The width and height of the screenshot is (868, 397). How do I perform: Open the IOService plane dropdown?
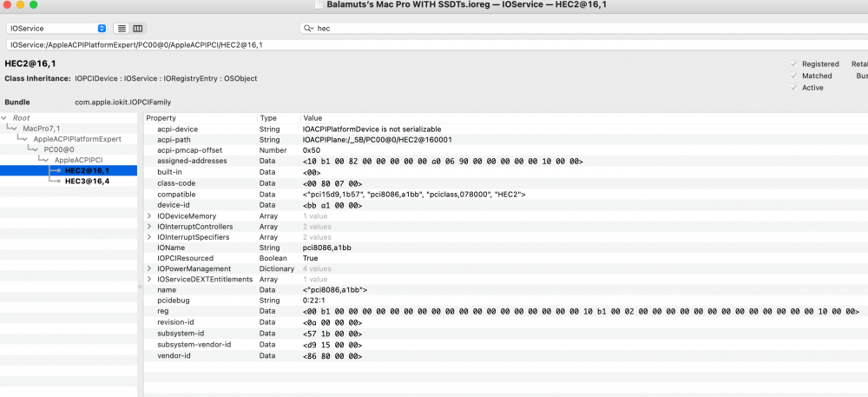click(56, 29)
